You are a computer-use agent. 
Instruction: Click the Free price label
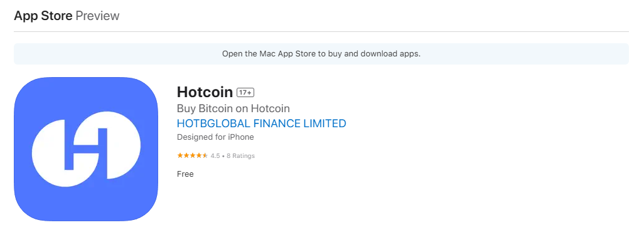185,174
